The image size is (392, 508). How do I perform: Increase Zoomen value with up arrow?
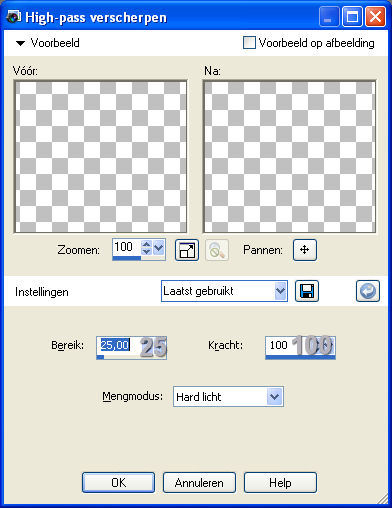(146, 244)
